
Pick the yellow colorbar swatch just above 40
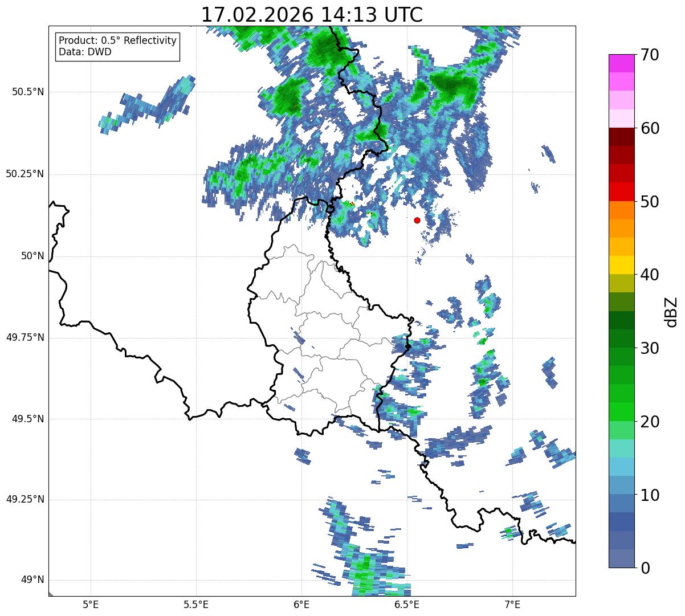(x=621, y=266)
